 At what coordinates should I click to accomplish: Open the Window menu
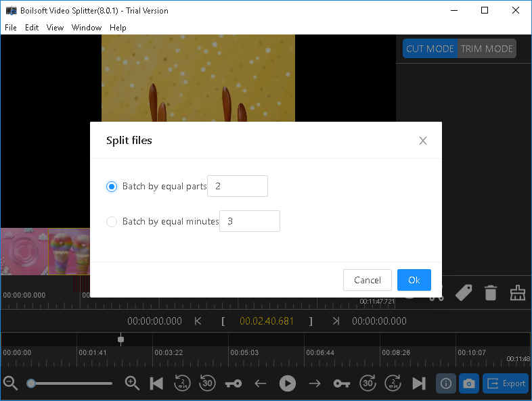click(87, 28)
